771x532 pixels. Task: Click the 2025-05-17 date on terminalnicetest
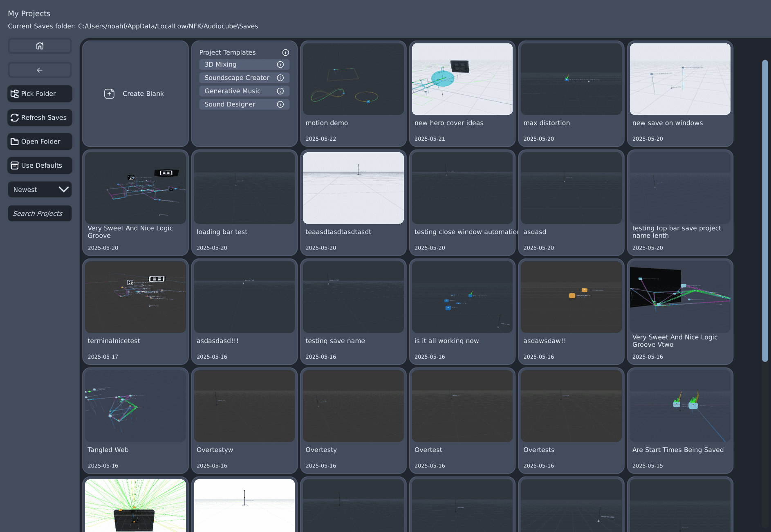point(103,357)
